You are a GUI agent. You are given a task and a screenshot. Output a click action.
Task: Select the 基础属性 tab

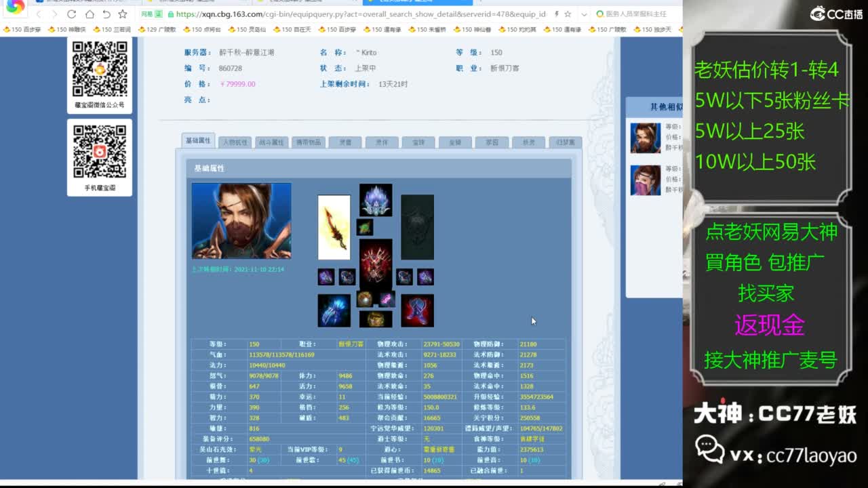pos(198,140)
